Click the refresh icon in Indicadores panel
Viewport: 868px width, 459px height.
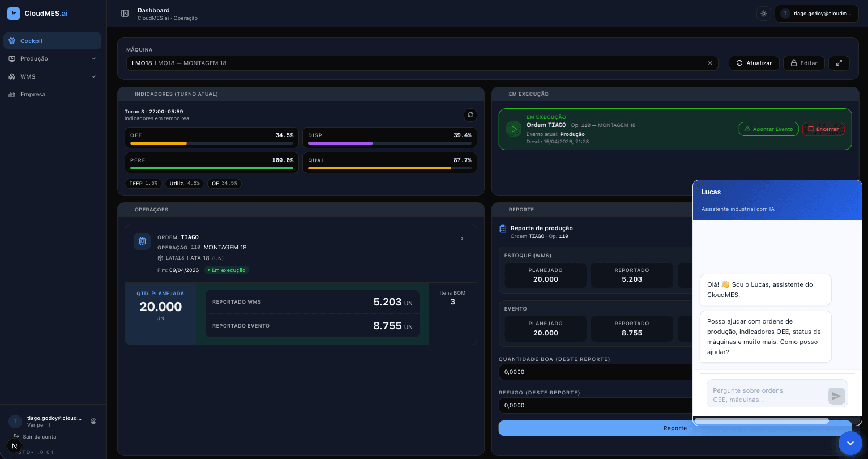pos(471,115)
